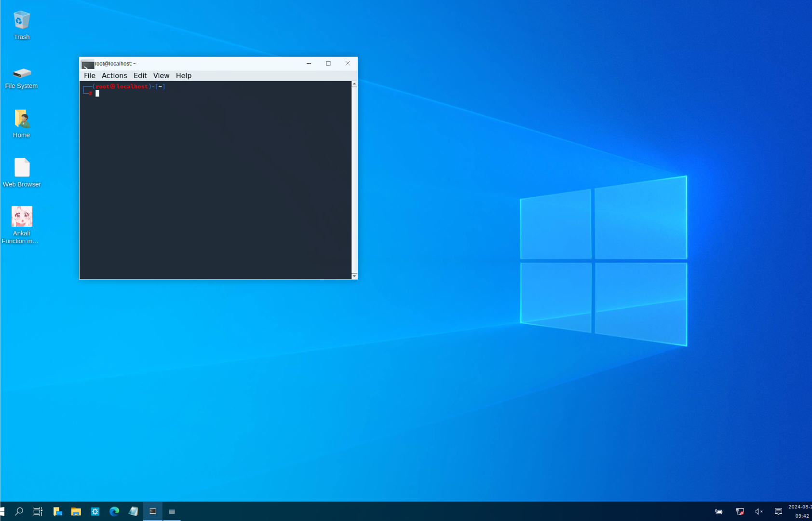This screenshot has width=812, height=521.
Task: Open the taskbar search magnifier
Action: coord(19,511)
